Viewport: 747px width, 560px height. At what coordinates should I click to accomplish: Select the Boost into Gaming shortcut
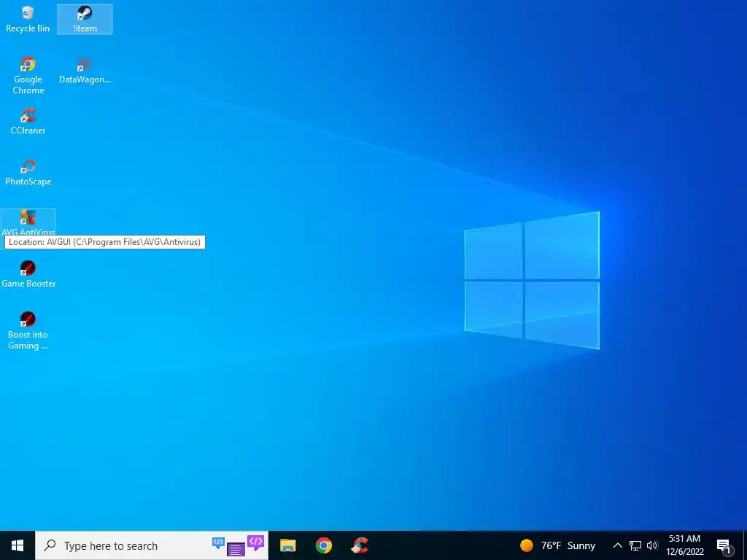click(x=28, y=331)
